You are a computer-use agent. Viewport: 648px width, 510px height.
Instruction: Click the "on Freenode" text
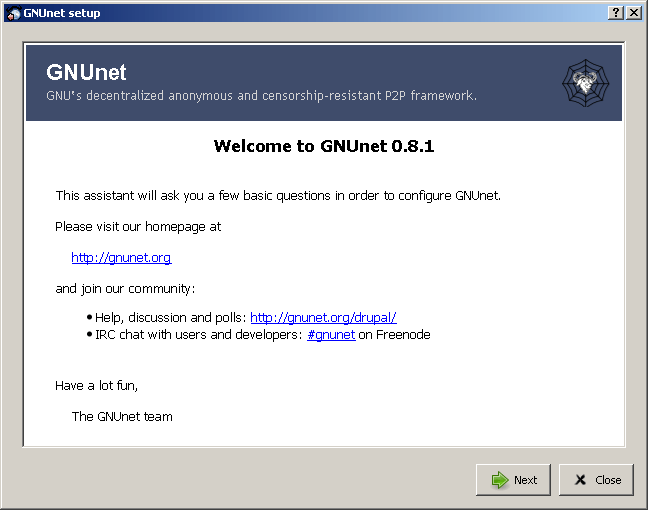[x=394, y=334]
